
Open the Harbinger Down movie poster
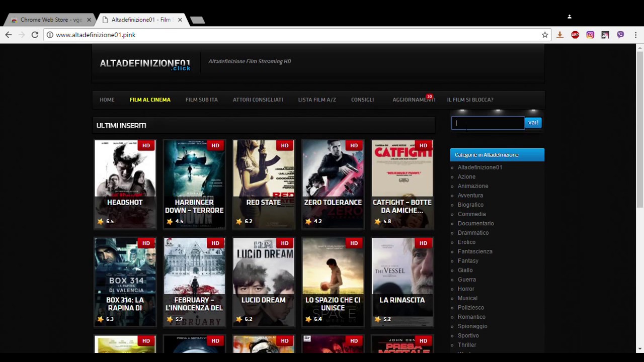coord(194,185)
